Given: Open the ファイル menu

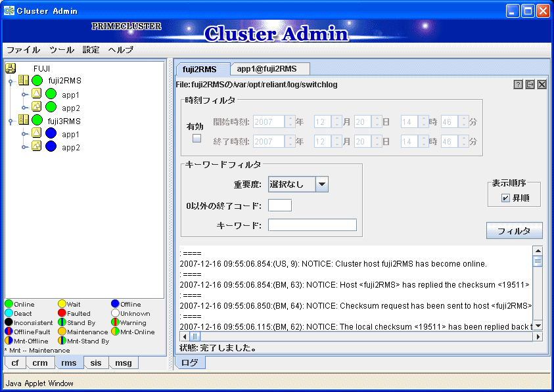Looking at the screenshot, I should click(x=23, y=50).
